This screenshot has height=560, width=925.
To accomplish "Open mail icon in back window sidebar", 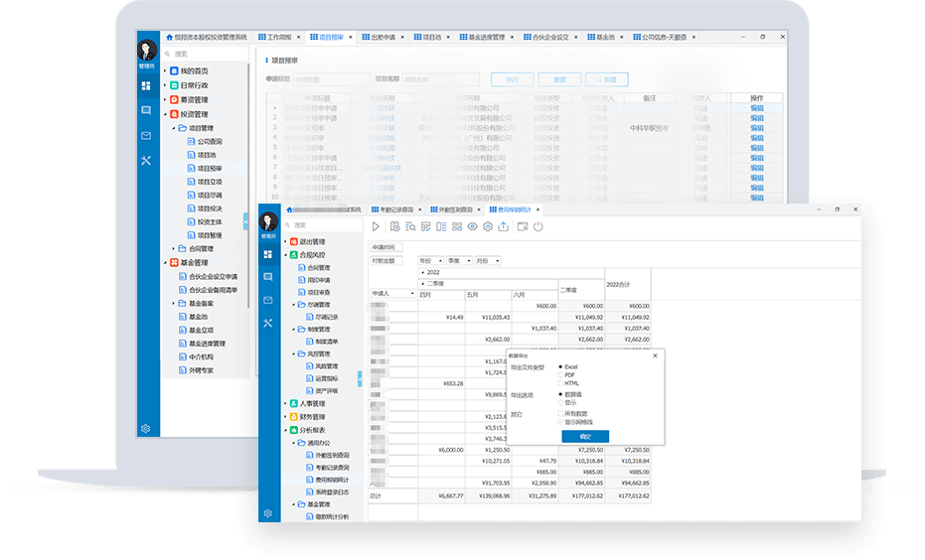I will pyautogui.click(x=146, y=136).
